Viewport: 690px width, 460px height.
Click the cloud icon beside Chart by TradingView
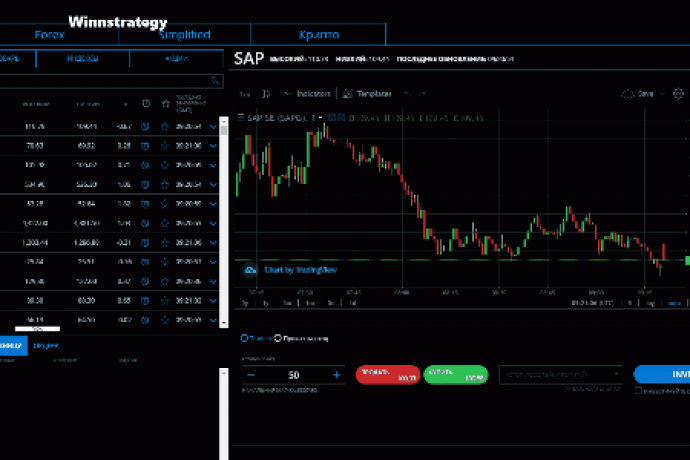250,270
